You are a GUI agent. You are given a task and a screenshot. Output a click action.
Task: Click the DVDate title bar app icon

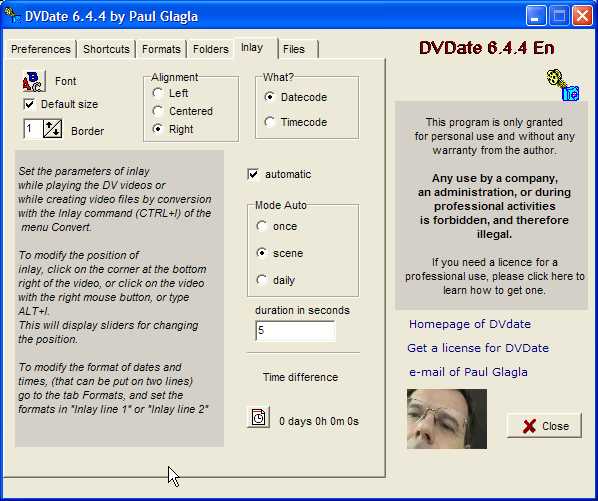(x=12, y=15)
